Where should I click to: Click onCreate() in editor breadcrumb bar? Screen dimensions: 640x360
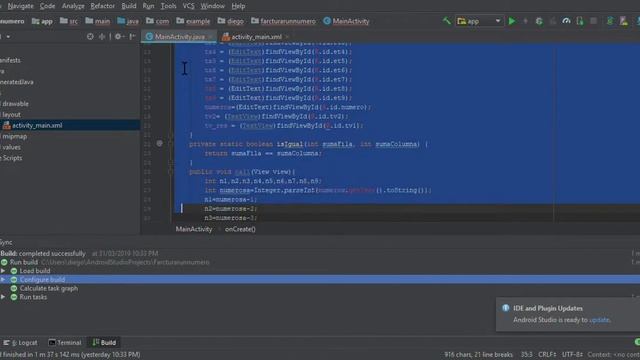click(240, 229)
